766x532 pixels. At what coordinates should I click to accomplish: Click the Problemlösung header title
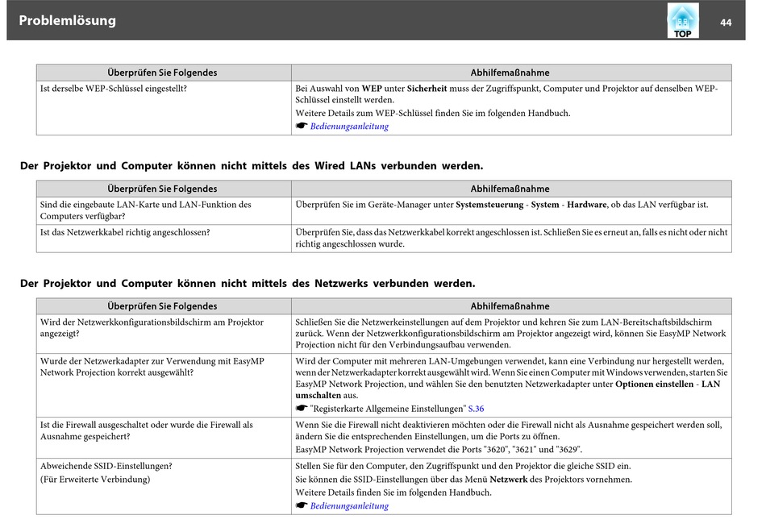pos(68,20)
